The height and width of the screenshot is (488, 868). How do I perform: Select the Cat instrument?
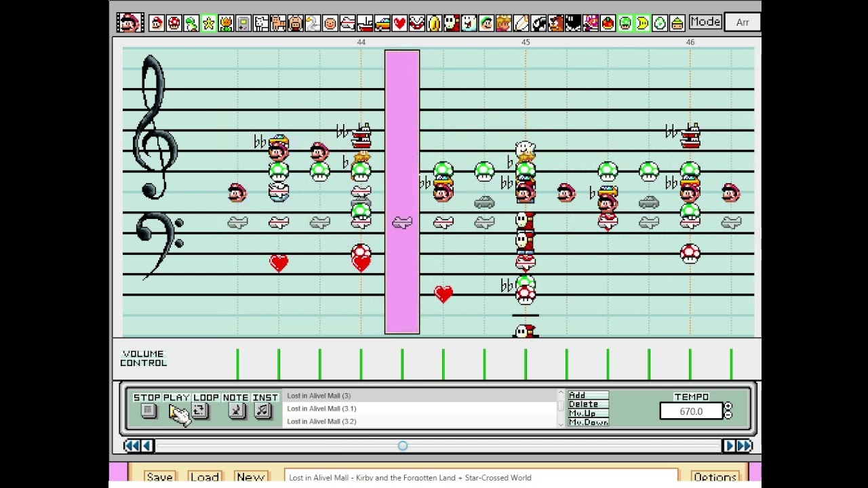click(278, 23)
